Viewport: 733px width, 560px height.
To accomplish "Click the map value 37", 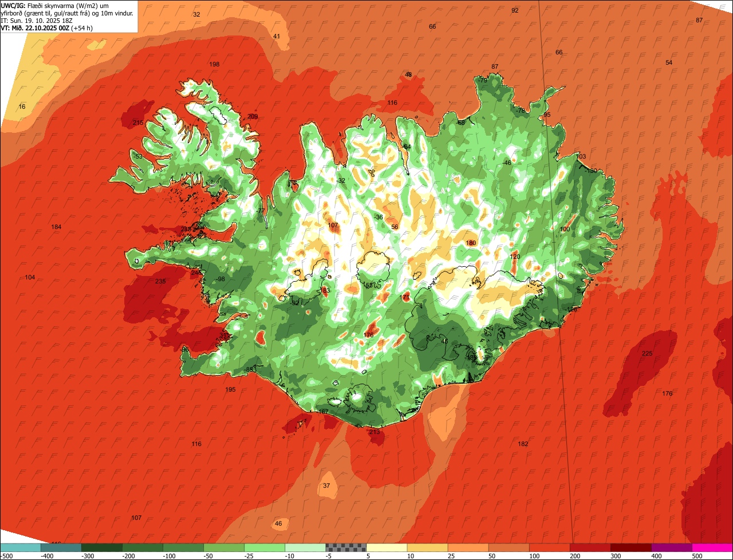I will coord(326,486).
